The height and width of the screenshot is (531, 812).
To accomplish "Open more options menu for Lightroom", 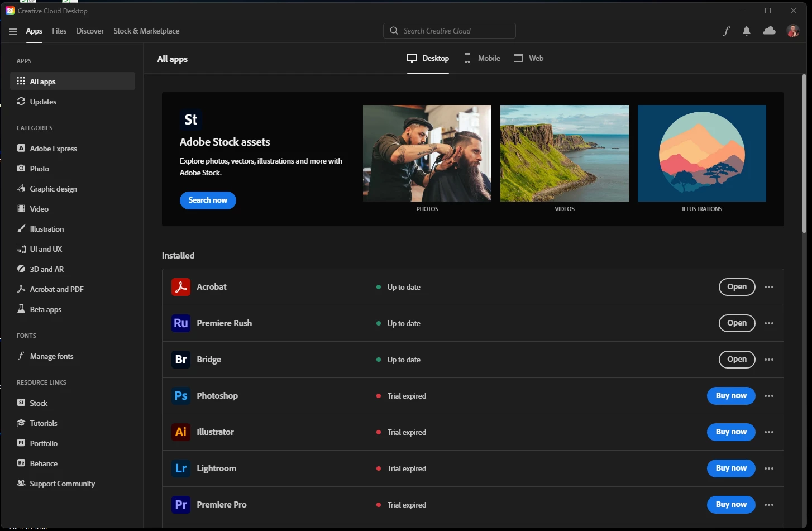I will (x=769, y=468).
